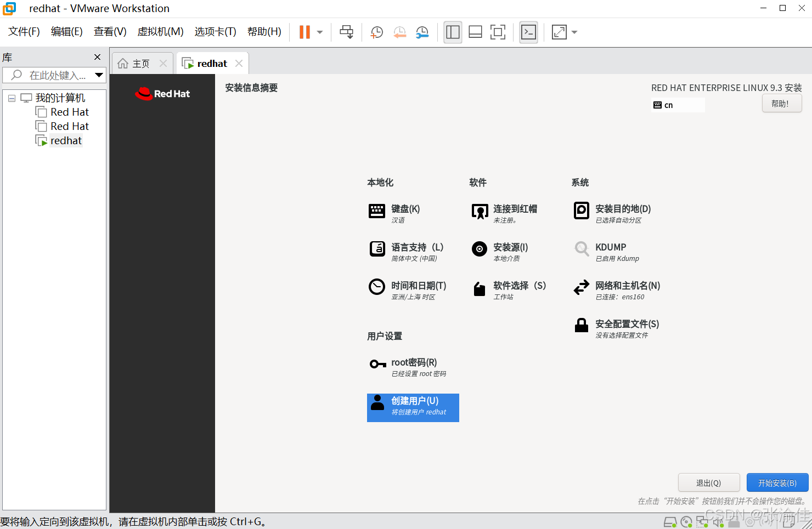Click the network adapter status bar icon

click(702, 522)
